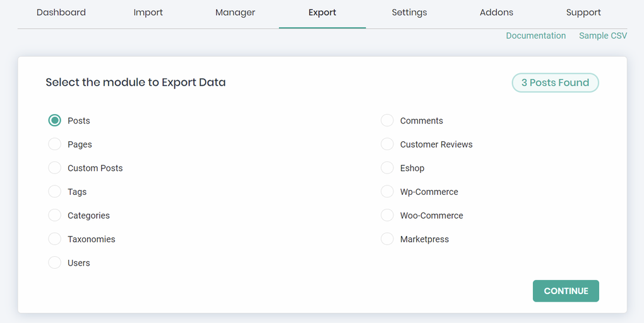Select the Comments radio button

(x=387, y=120)
